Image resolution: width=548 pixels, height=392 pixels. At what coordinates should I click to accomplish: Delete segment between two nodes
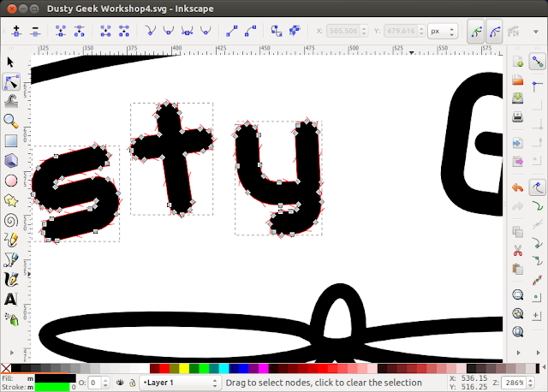pos(124,31)
